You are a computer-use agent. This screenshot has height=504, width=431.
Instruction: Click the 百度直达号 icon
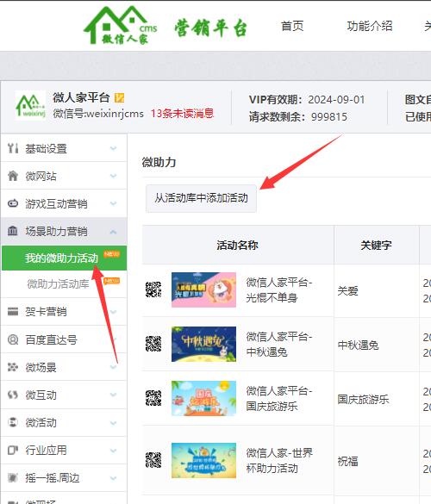point(13,339)
